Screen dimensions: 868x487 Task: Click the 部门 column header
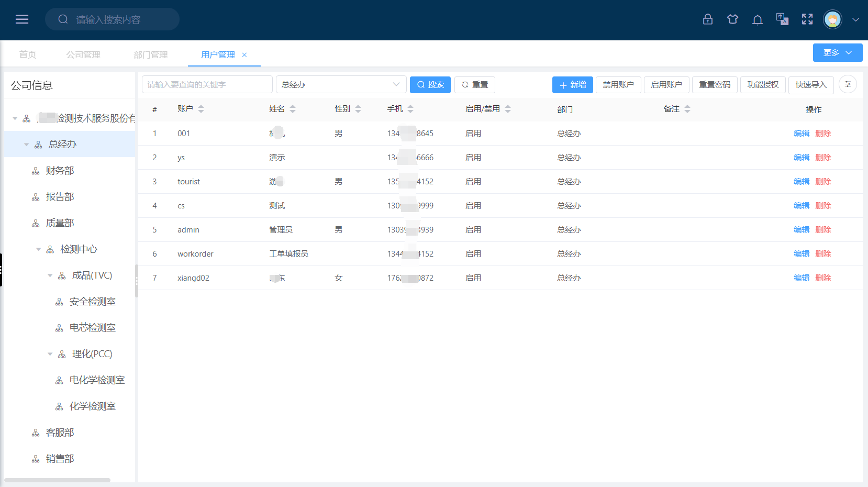click(x=565, y=109)
